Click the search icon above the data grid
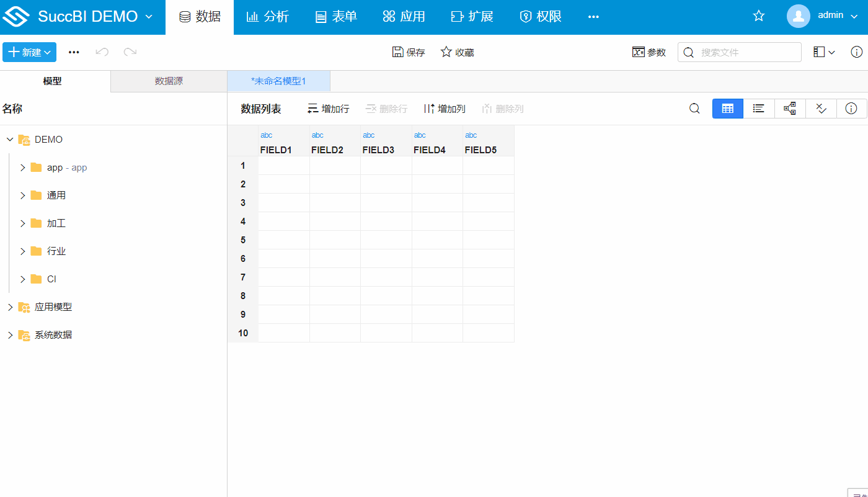 click(694, 108)
